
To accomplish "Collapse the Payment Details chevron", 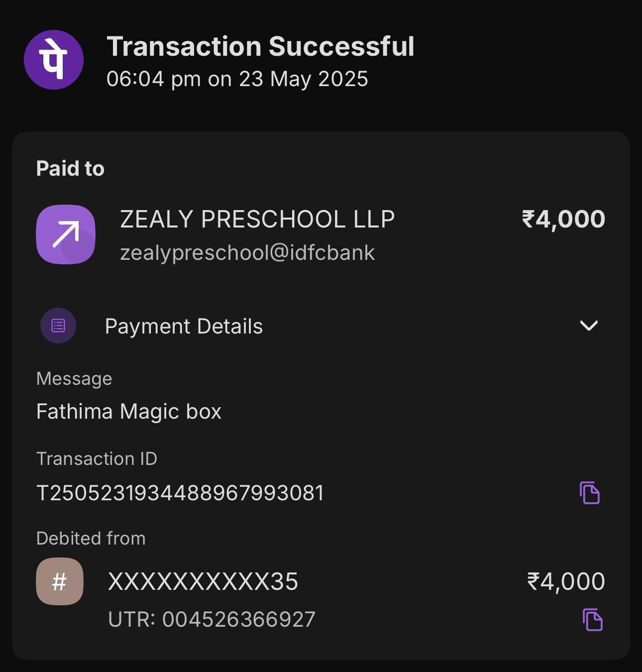I will pyautogui.click(x=589, y=326).
